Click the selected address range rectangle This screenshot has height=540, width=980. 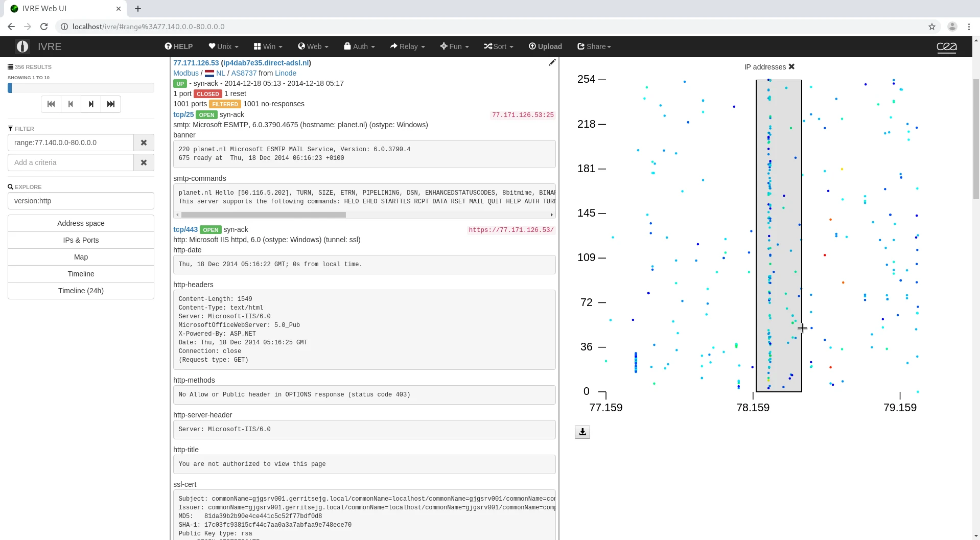point(779,236)
